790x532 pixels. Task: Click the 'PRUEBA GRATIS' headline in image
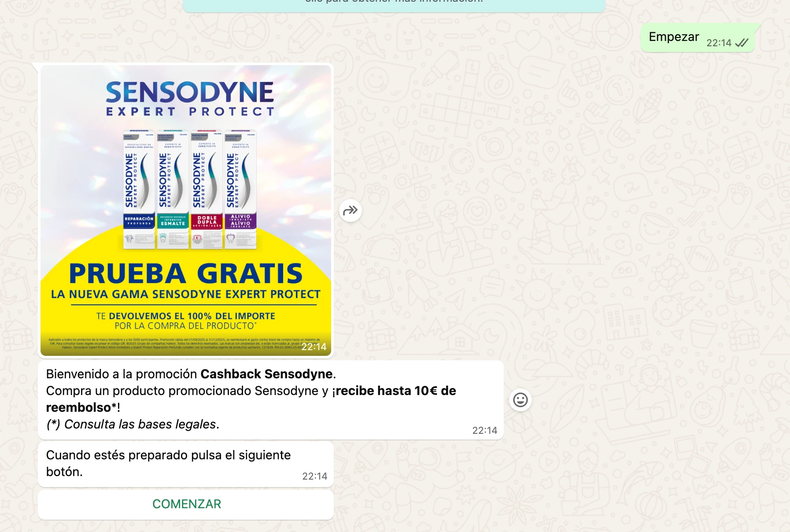(185, 274)
